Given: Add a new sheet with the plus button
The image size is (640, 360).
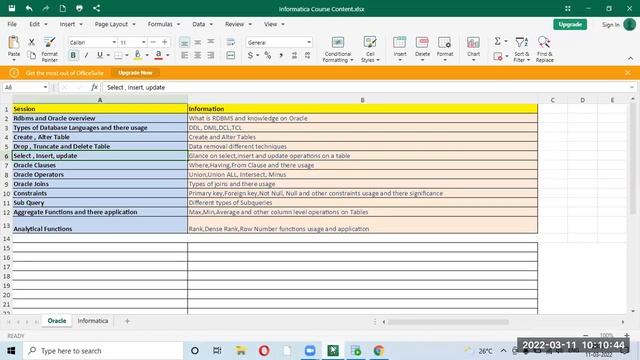Looking at the screenshot, I should [x=127, y=321].
